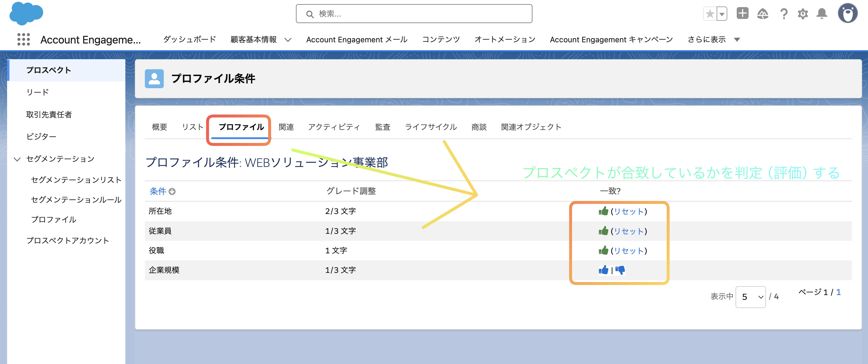Open セグメンテーションルール in the sidebar
The image size is (868, 364).
point(76,200)
